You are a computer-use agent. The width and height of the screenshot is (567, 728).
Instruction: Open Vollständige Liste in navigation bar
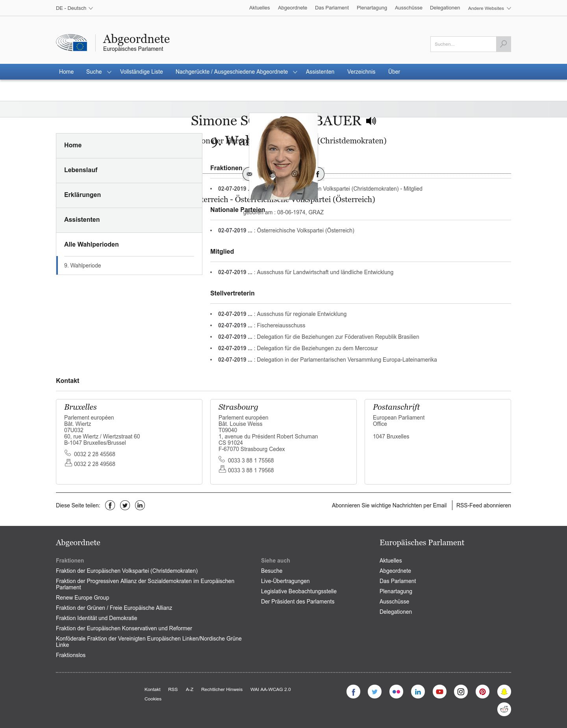pos(141,72)
